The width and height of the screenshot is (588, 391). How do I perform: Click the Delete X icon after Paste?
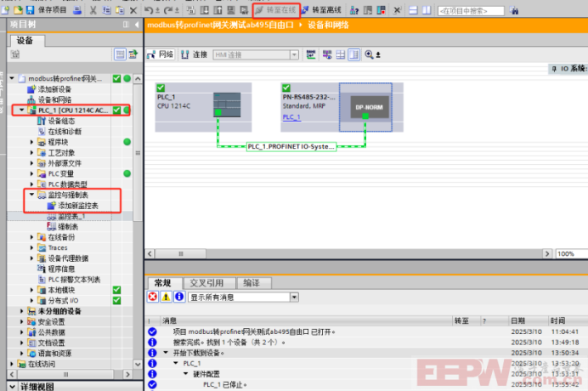pos(133,10)
